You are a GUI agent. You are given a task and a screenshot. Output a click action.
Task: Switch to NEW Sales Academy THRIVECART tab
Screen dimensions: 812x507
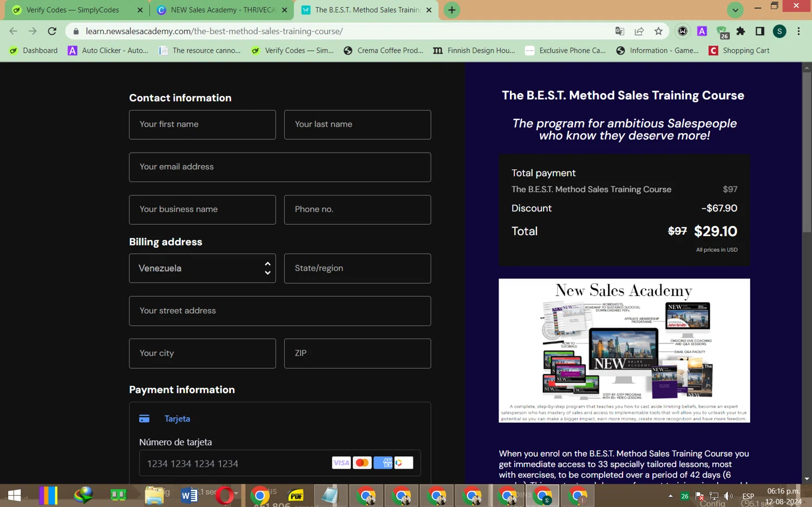(222, 10)
